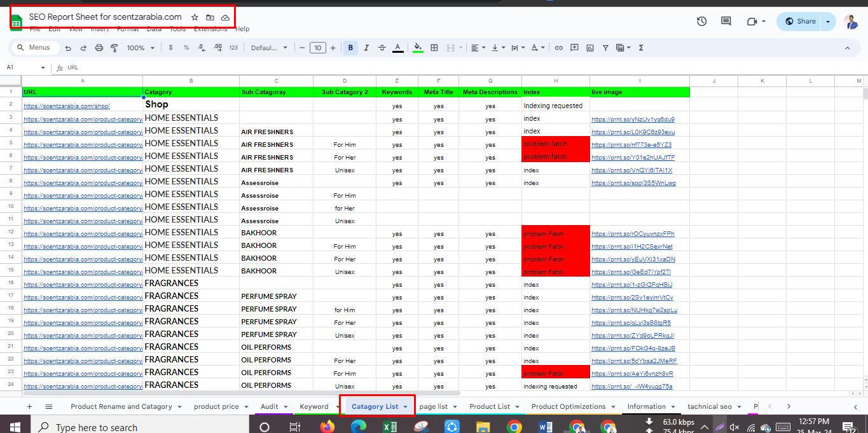This screenshot has height=433, width=868.
Task: Open text color picker
Action: 397,48
